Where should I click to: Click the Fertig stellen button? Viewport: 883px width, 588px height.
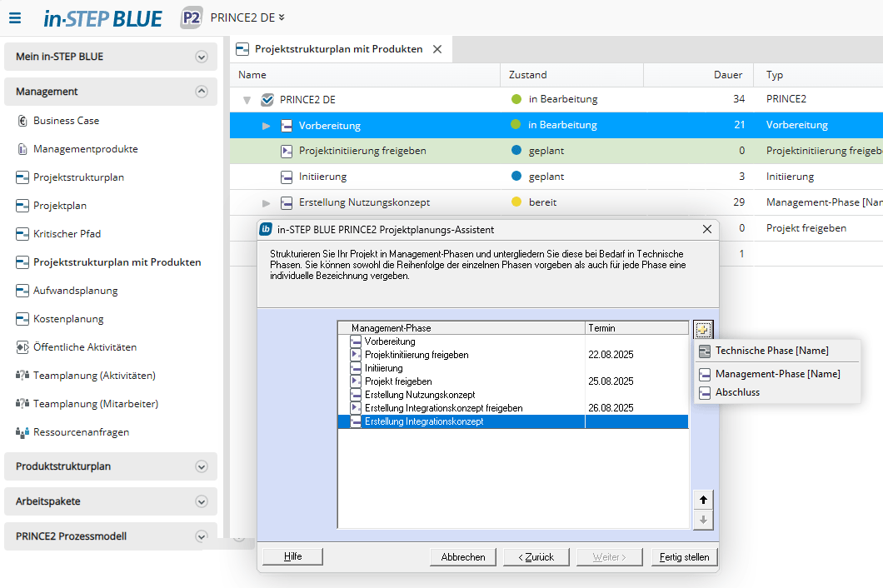pyautogui.click(x=684, y=557)
